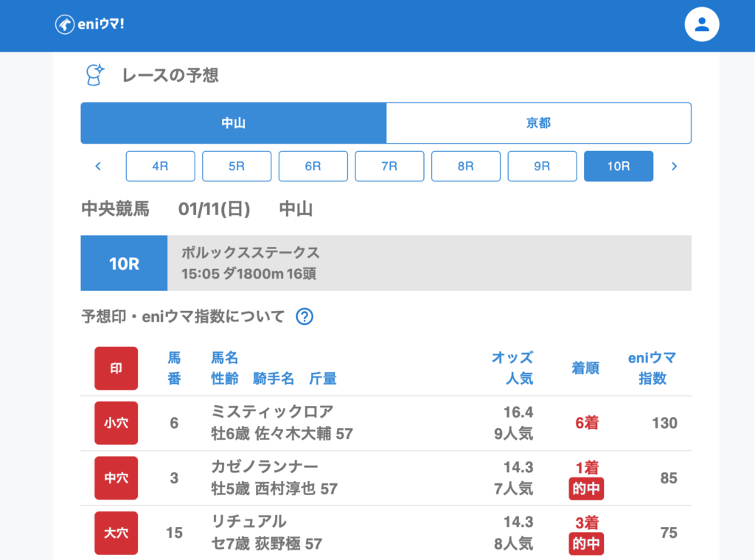Screen dimensions: 755x560
Task: Show next races with right chevron
Action: [673, 167]
